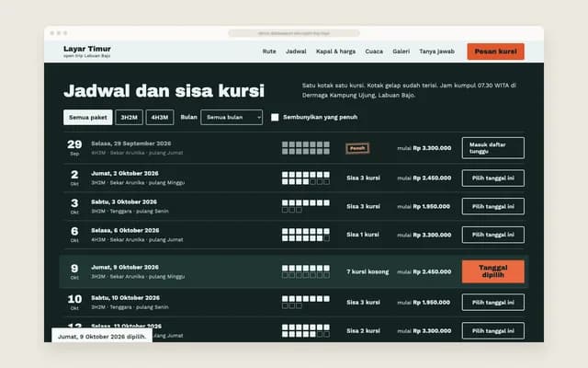This screenshot has width=588, height=368.
Task: Click seat grid for 9 Oktober trip
Action: (x=306, y=271)
